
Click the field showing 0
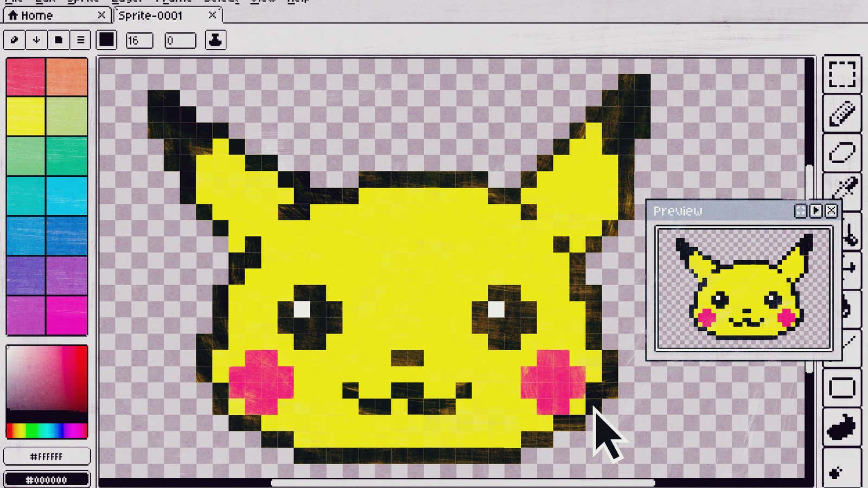(180, 41)
